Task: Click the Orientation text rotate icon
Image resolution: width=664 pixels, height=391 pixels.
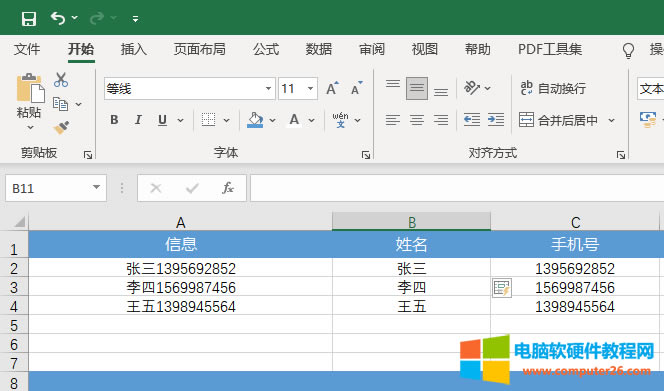Action: (472, 88)
